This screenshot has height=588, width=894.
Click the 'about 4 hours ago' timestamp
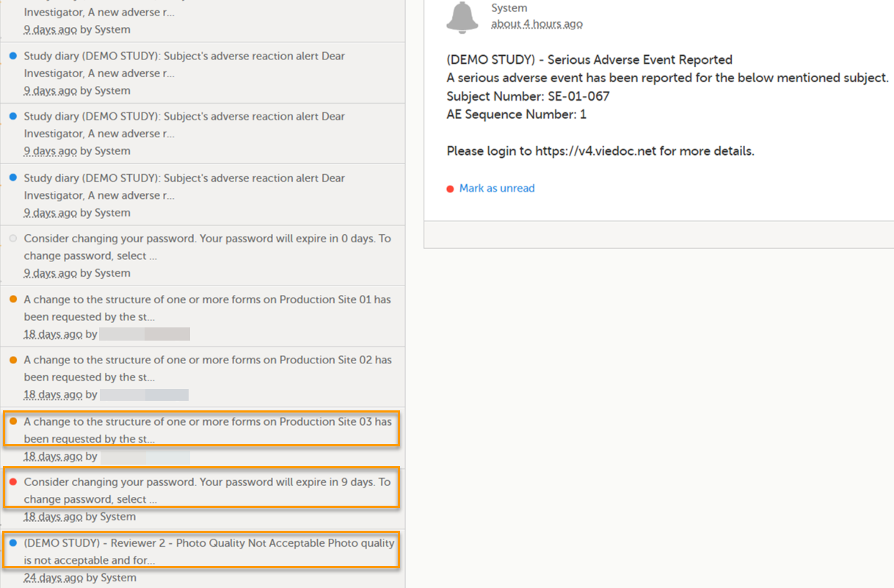pyautogui.click(x=537, y=24)
